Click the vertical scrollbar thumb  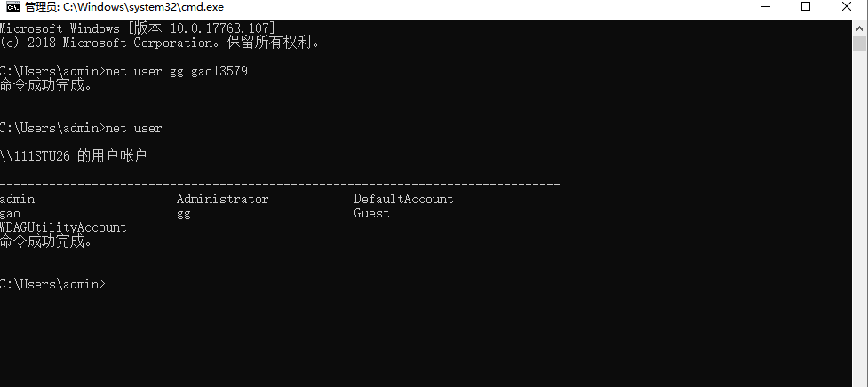(x=860, y=43)
